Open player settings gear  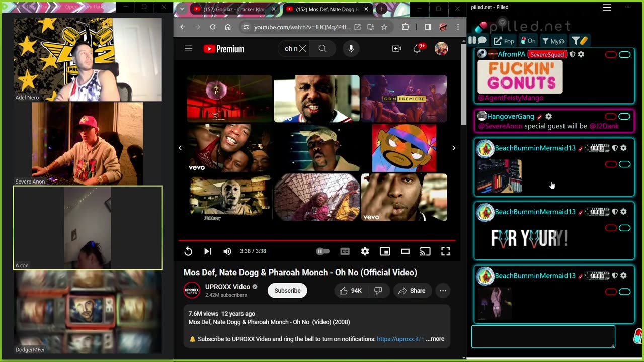point(365,251)
